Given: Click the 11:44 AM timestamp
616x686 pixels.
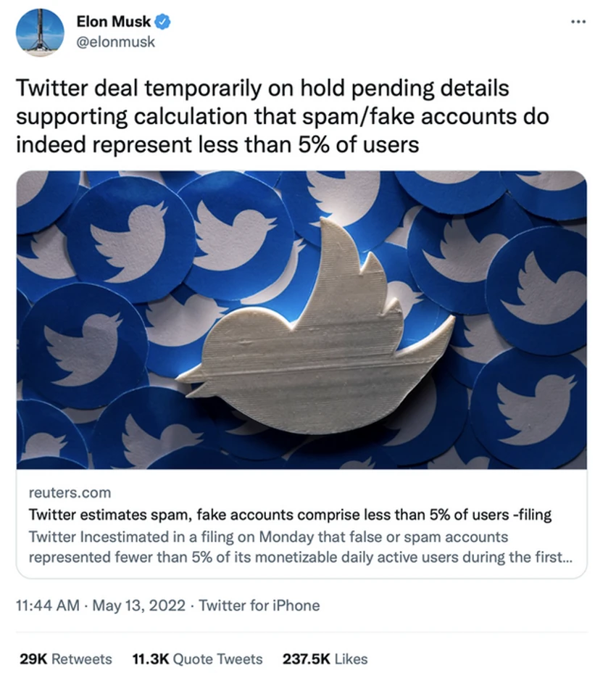Looking at the screenshot, I should tap(48, 605).
